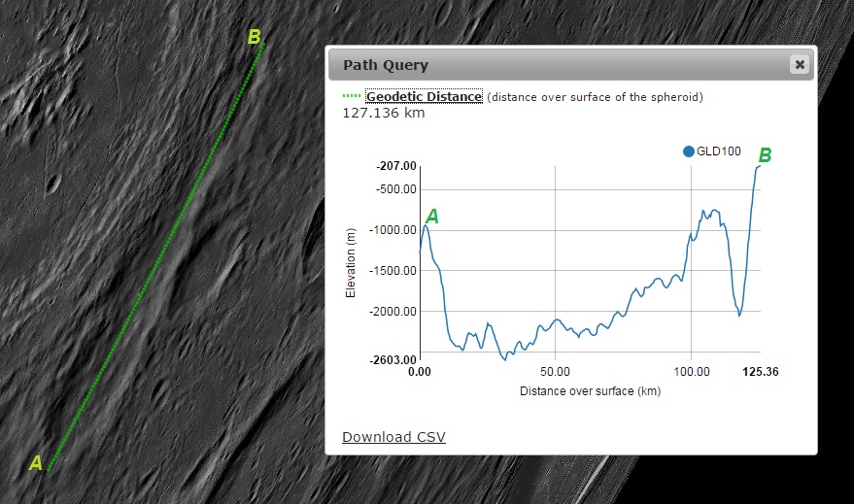This screenshot has width=854, height=504.
Task: Click the Distance over surface axis title
Action: tap(590, 391)
